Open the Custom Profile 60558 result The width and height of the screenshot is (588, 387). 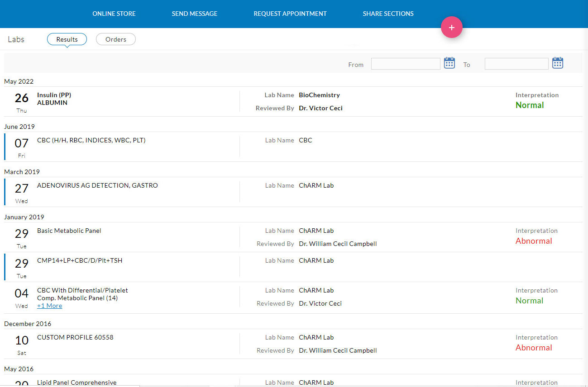(x=75, y=337)
